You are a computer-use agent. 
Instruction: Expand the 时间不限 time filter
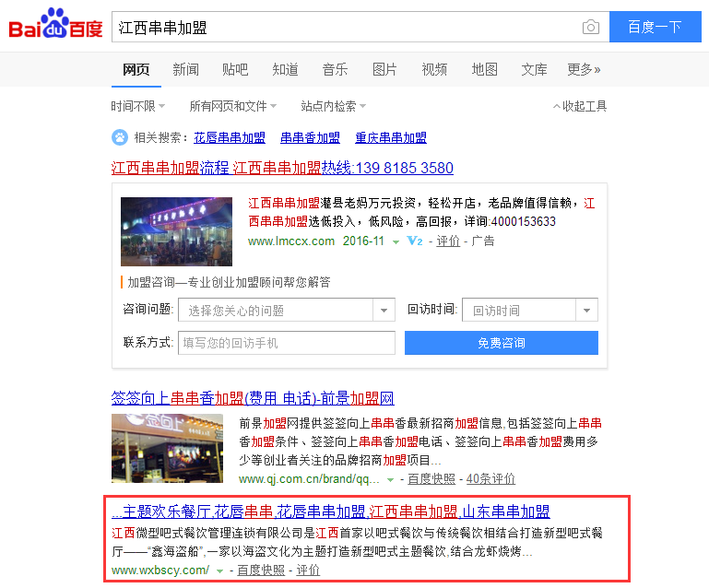point(138,106)
